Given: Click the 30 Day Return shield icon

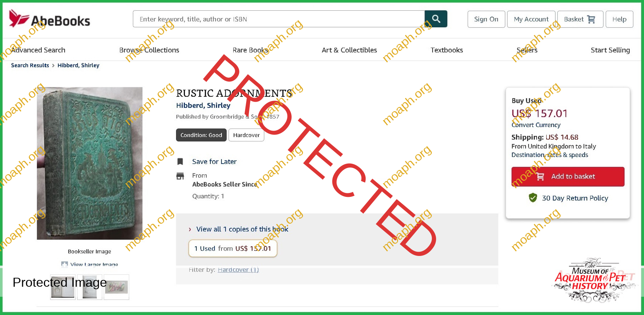Looking at the screenshot, I should click(x=533, y=198).
